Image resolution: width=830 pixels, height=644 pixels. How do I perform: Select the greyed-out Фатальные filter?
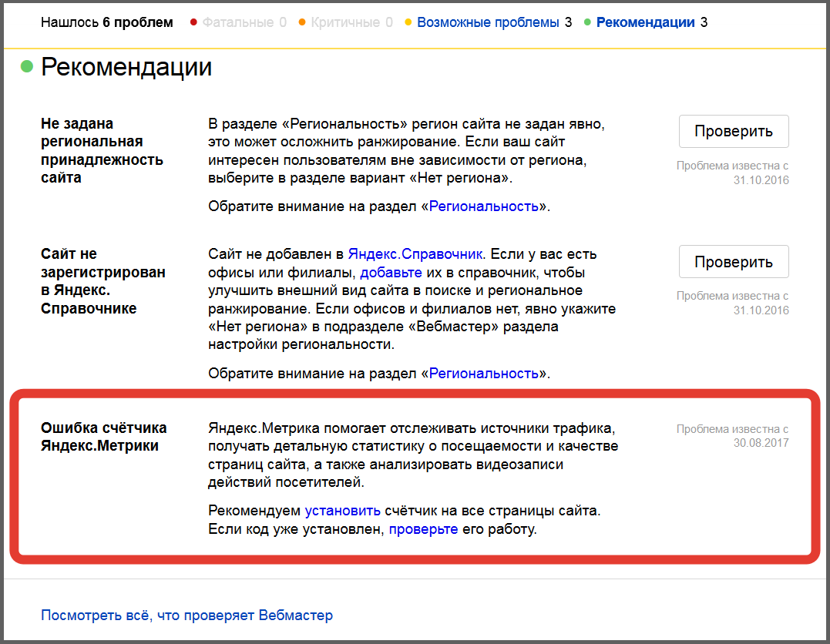pyautogui.click(x=238, y=22)
